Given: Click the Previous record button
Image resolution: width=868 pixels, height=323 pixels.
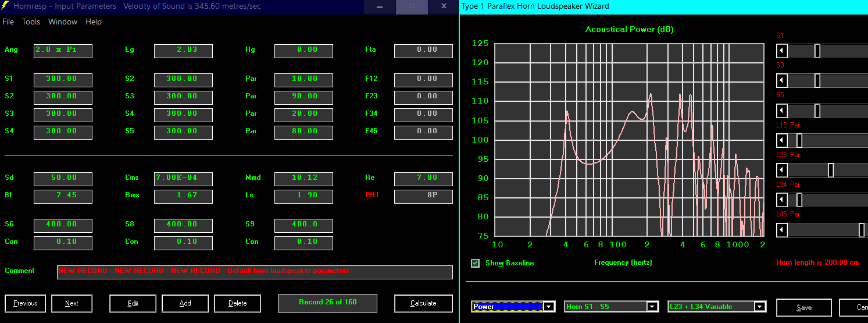Looking at the screenshot, I should [26, 303].
